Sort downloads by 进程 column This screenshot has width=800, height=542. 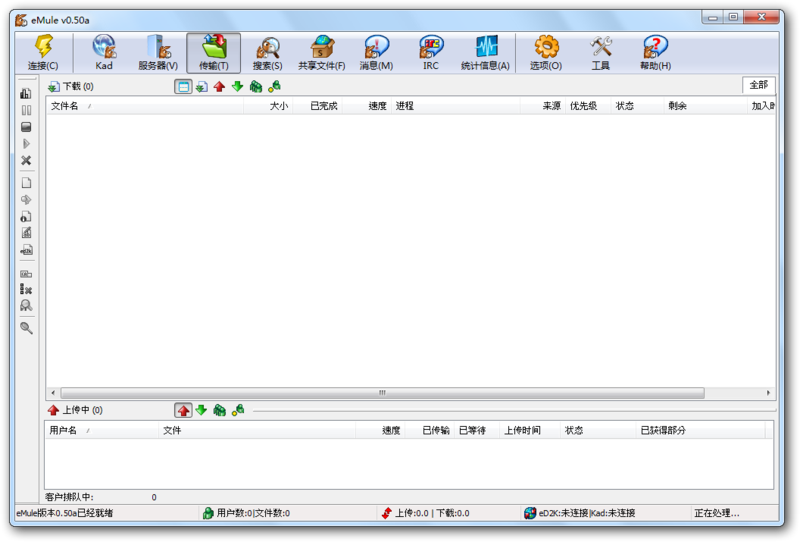pyautogui.click(x=456, y=106)
